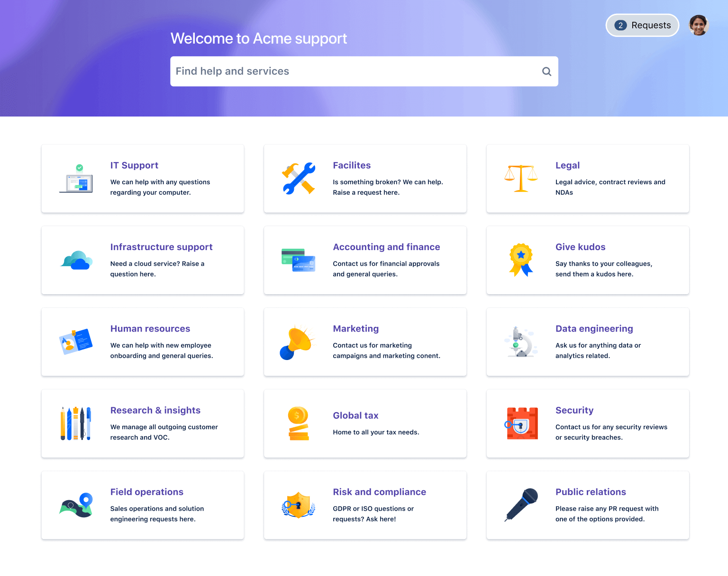Open the Risk and compliance link
728x576 pixels.
379,492
